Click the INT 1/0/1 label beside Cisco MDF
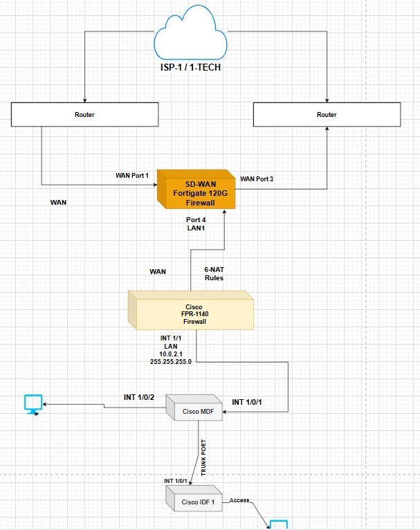 247,402
